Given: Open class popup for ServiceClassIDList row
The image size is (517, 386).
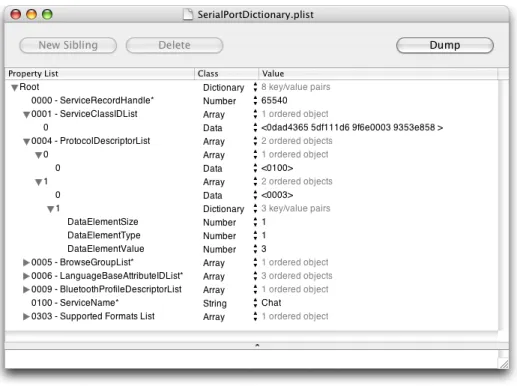Looking at the screenshot, I should [255, 114].
